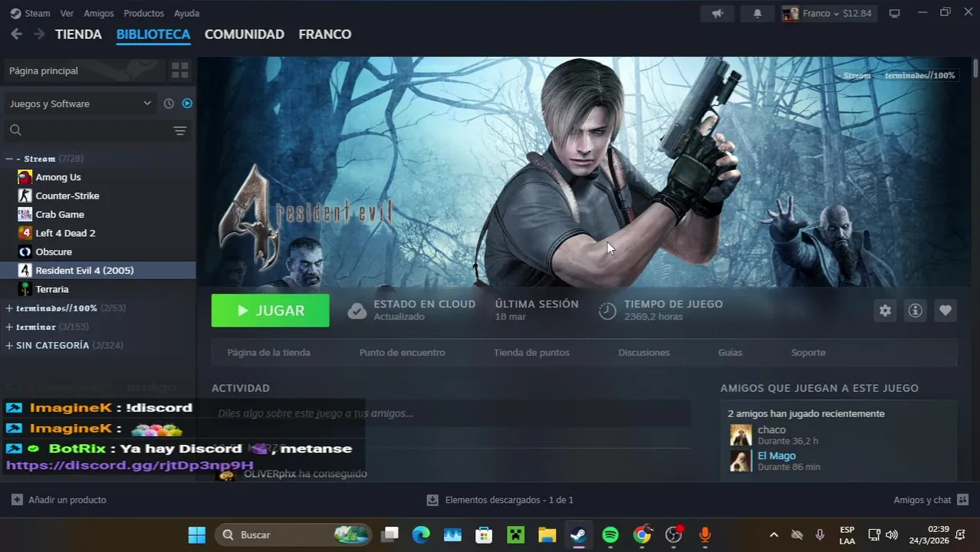Open the volume control in tray
Screen dimensions: 980x552
[x=892, y=534]
